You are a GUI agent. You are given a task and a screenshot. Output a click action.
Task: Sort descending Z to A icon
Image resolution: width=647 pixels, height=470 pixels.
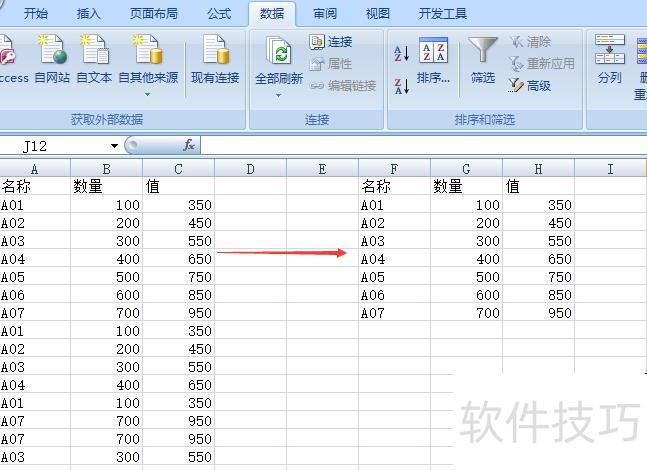(401, 86)
